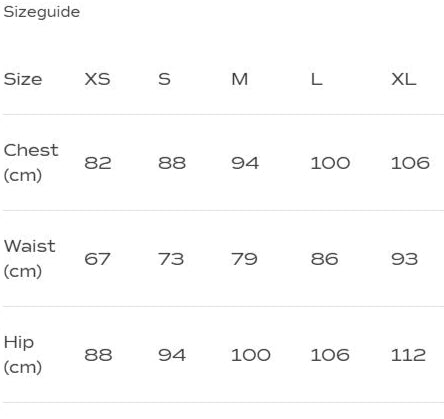Click the Chest (cm) row label
444x419 pixels.
click(31, 163)
